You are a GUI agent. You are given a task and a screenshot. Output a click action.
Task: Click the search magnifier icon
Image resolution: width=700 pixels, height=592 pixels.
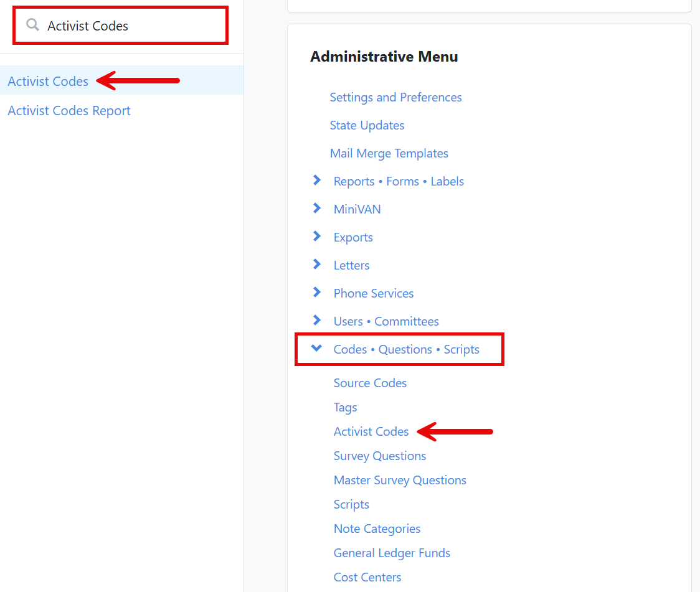pos(32,25)
